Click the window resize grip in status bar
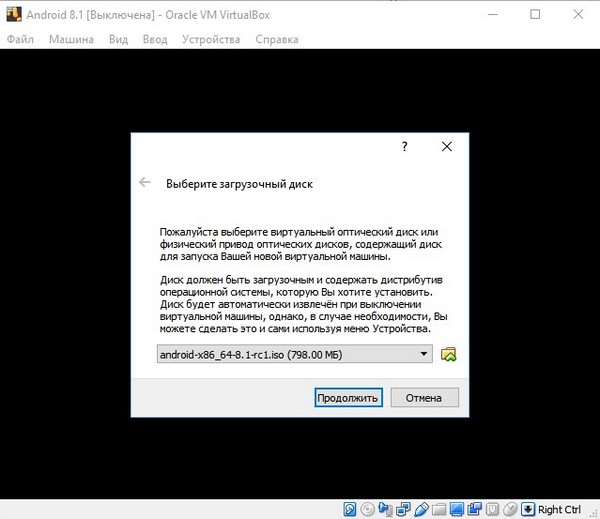This screenshot has height=519, width=600. pyautogui.click(x=593, y=513)
